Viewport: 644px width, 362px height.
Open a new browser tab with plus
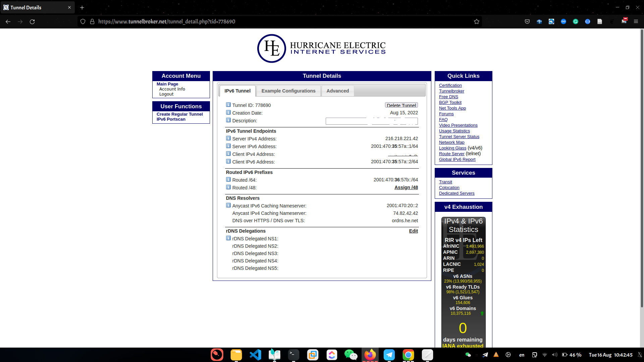click(x=82, y=7)
